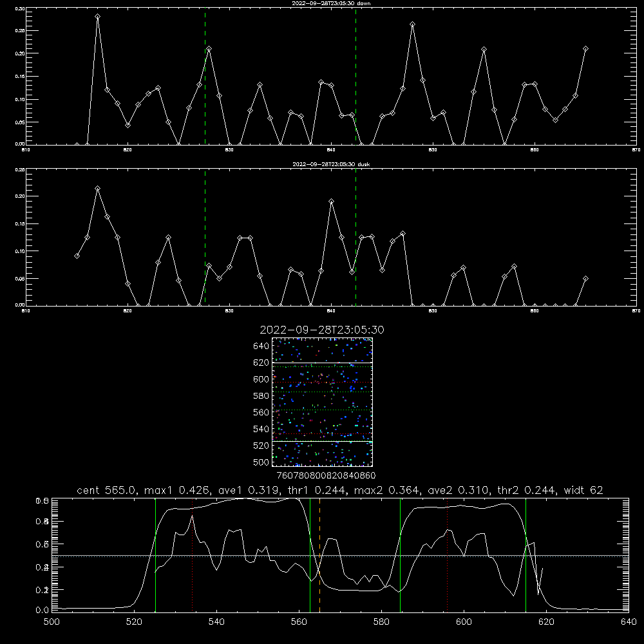Click 'max2 0.364' in bottom plot title
Viewport: 644px width, 644px height.
(x=386, y=490)
